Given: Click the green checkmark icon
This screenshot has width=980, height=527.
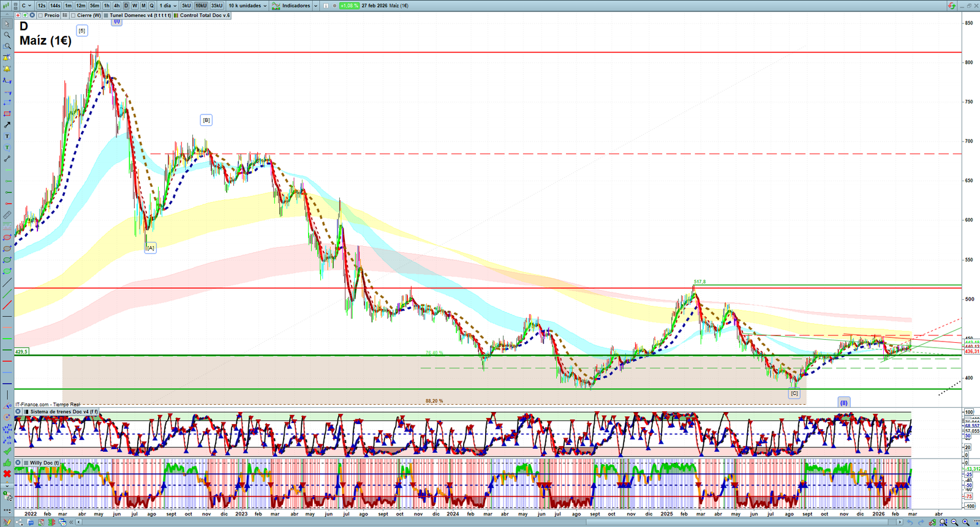Looking at the screenshot, I should click(x=7, y=451).
